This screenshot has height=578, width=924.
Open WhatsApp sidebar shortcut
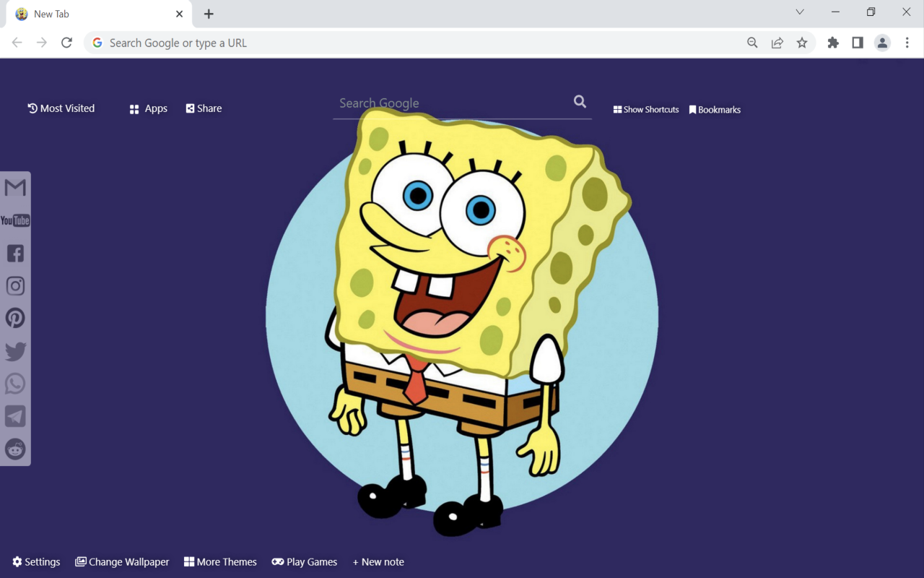point(15,384)
